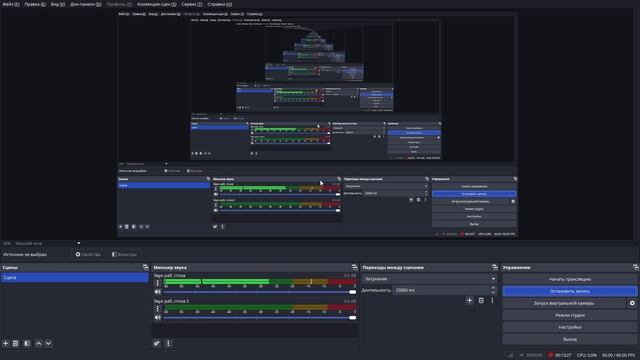The height and width of the screenshot is (360, 640).
Task: Click the CPU usage status text
Action: pos(587,355)
